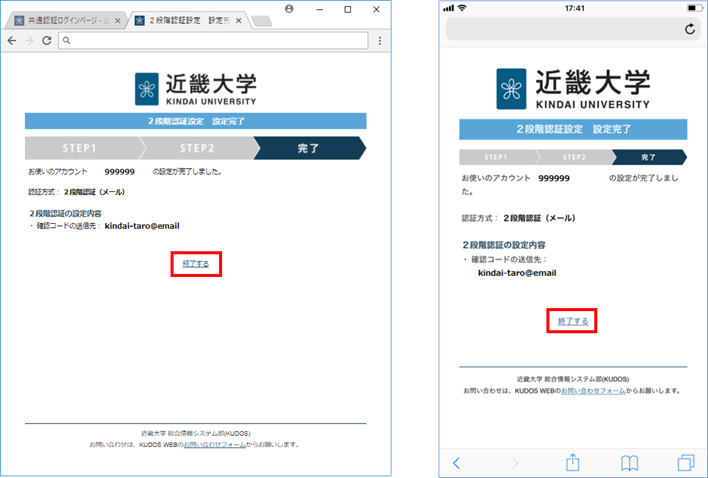Tap the mobile Safari reload icon
Image resolution: width=708 pixels, height=478 pixels.
pyautogui.click(x=689, y=30)
